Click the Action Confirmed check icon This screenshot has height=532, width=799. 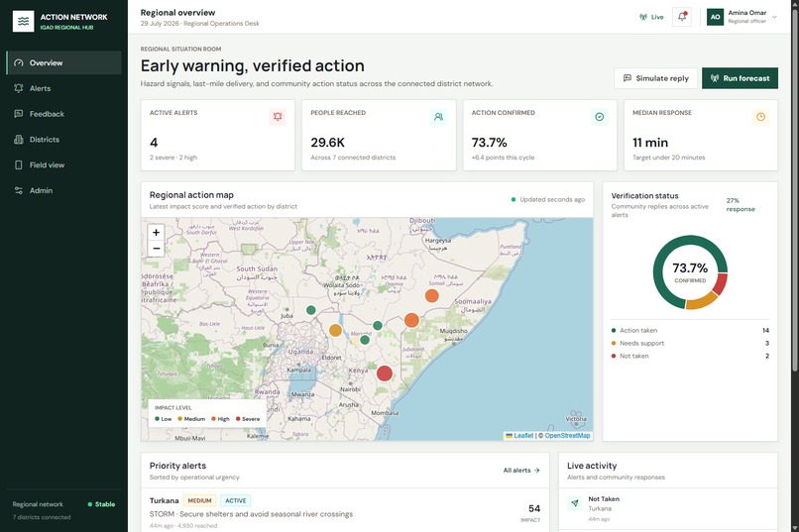[599, 117]
